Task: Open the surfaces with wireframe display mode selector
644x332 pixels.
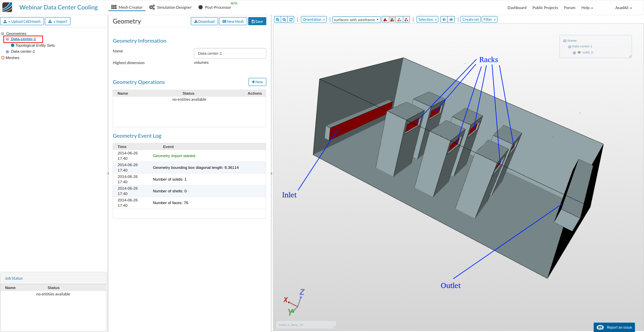Action: click(x=356, y=19)
